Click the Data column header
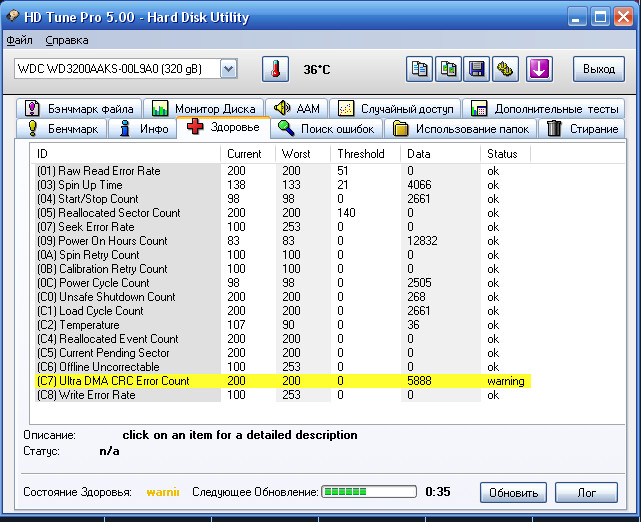 tap(440, 154)
